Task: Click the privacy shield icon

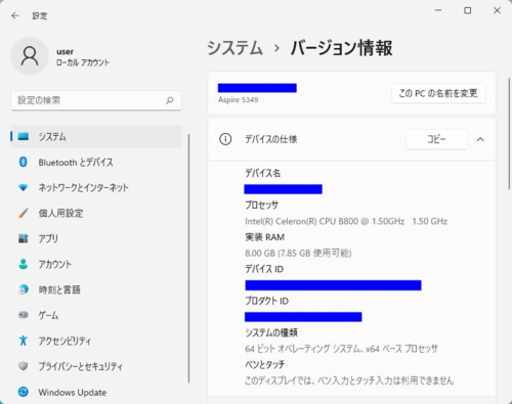Action: (x=23, y=366)
